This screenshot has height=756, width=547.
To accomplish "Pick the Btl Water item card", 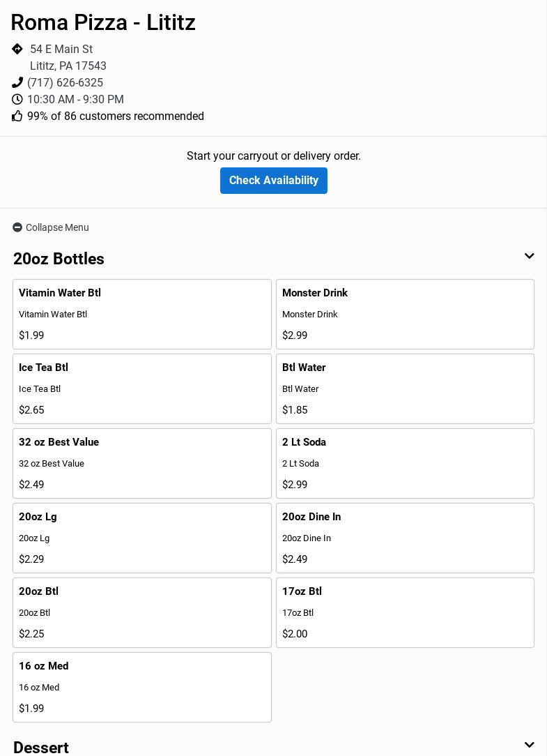I will tap(405, 388).
